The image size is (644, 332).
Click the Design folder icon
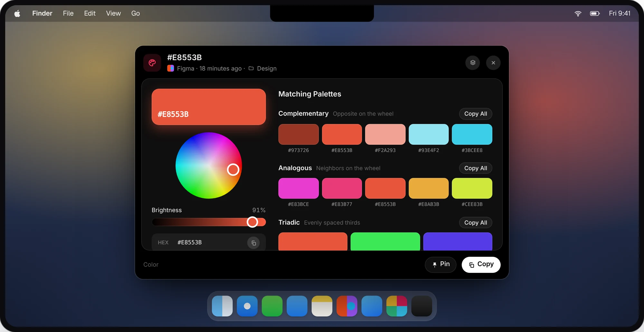point(251,68)
